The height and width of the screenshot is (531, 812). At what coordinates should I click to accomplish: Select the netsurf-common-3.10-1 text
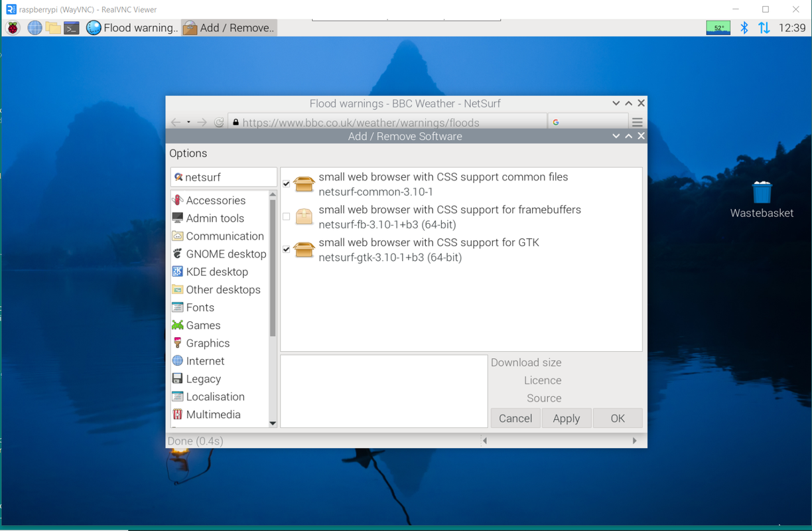click(x=376, y=192)
